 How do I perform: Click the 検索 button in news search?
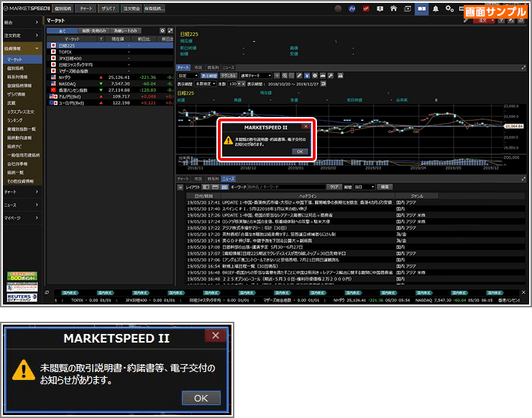pos(385,187)
